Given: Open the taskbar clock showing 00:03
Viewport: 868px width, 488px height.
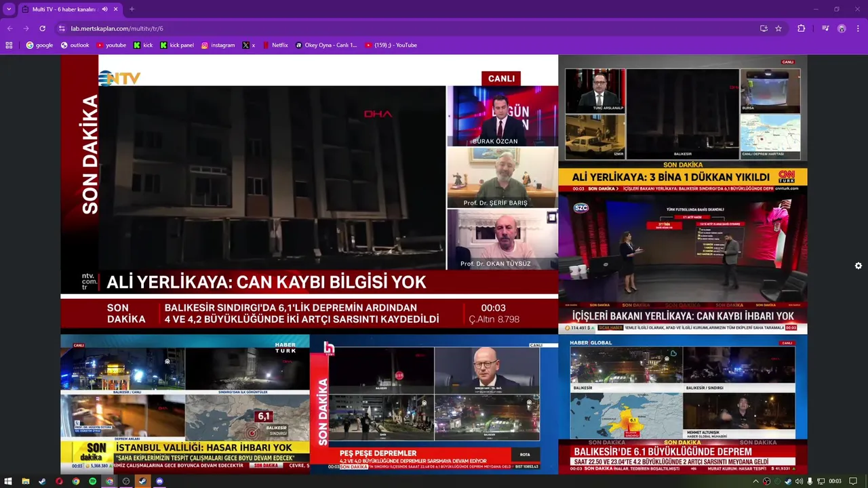Looking at the screenshot, I should (835, 481).
